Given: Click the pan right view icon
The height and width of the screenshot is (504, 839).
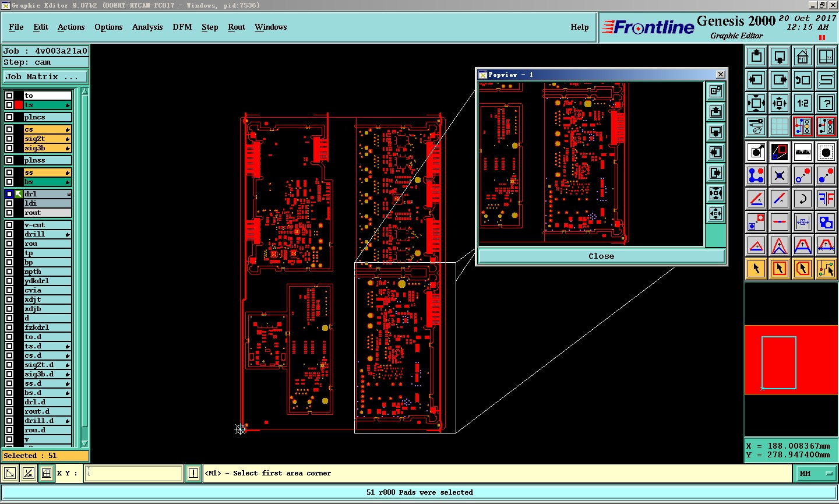Looking at the screenshot, I should tap(780, 80).
